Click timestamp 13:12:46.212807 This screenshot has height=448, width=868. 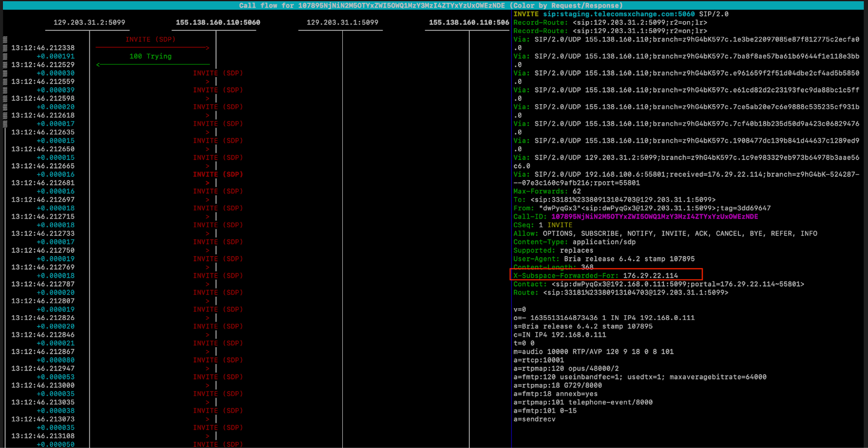coord(43,300)
